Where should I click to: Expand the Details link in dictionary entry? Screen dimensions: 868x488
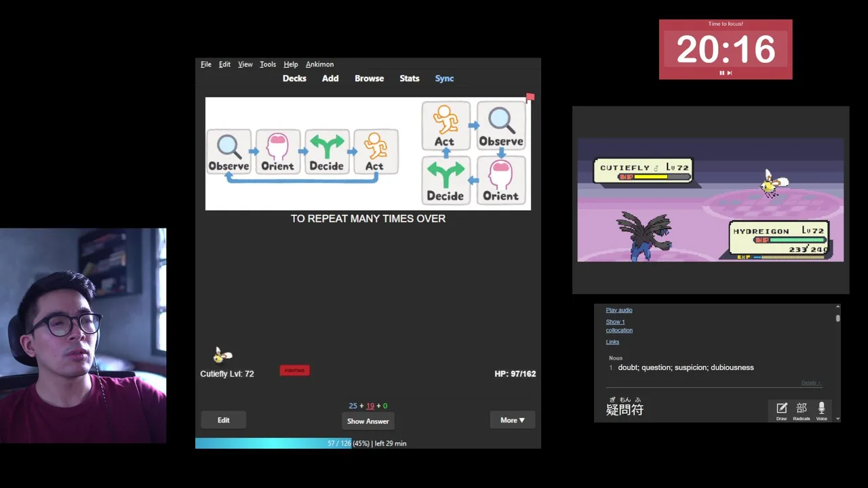(811, 383)
